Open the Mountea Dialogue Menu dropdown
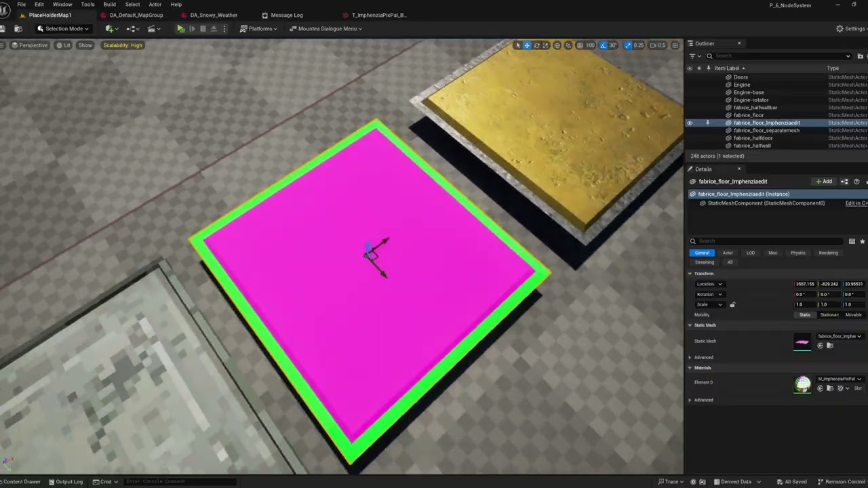Viewport: 868px width, 488px height. point(325,28)
